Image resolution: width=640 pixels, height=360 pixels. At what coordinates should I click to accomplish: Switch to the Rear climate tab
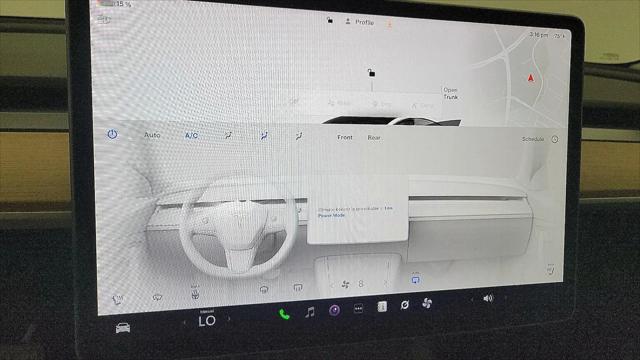pyautogui.click(x=374, y=138)
